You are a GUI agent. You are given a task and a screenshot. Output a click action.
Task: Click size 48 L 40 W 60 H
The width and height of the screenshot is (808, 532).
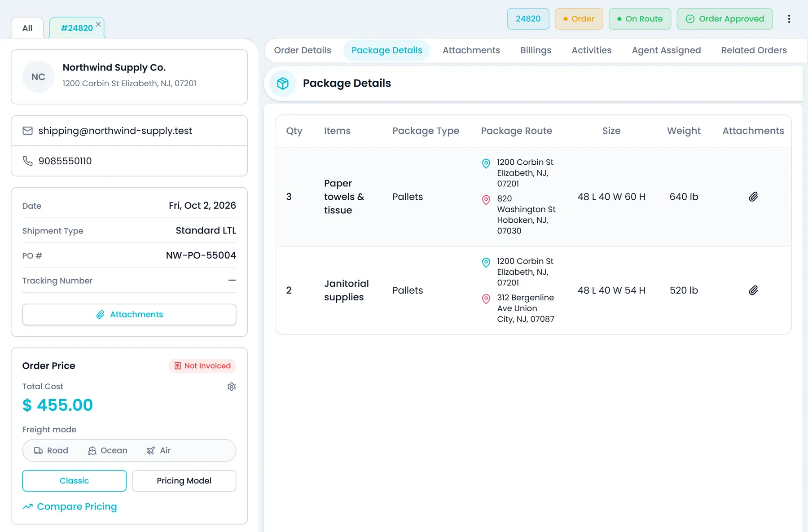pyautogui.click(x=611, y=197)
